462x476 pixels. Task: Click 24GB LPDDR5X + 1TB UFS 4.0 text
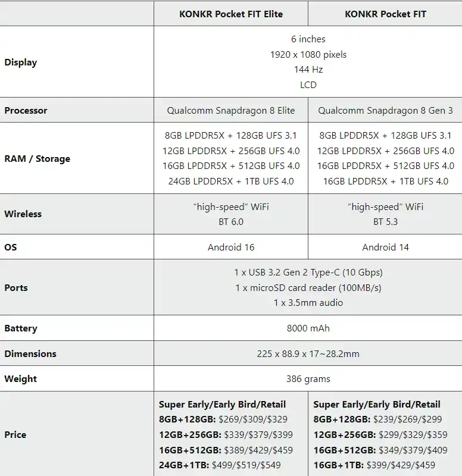point(231,181)
